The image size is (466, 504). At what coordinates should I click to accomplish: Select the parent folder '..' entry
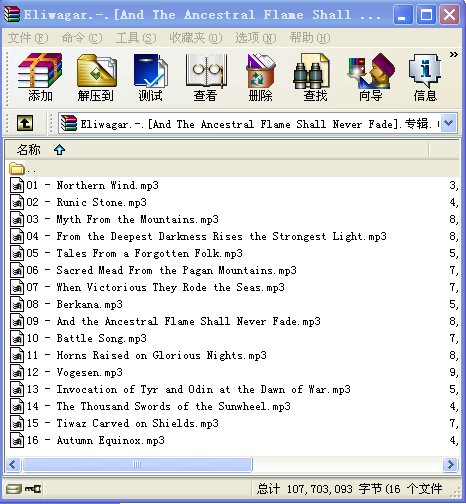23,169
